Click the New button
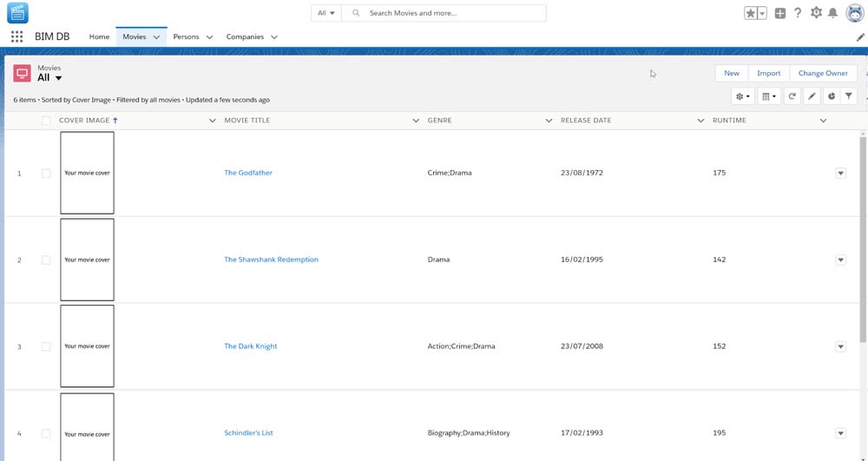The image size is (868, 461). click(x=732, y=73)
